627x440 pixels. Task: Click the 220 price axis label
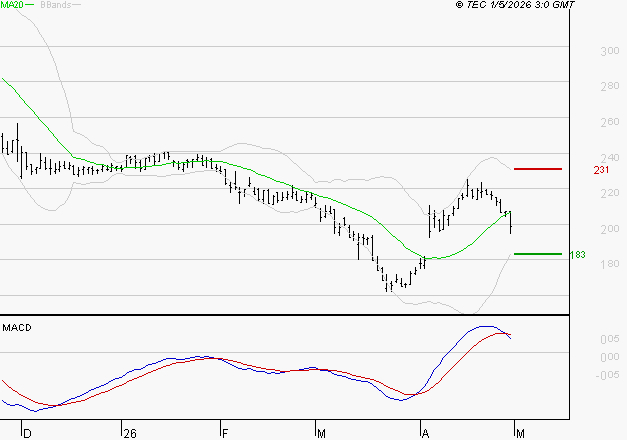click(x=610, y=193)
